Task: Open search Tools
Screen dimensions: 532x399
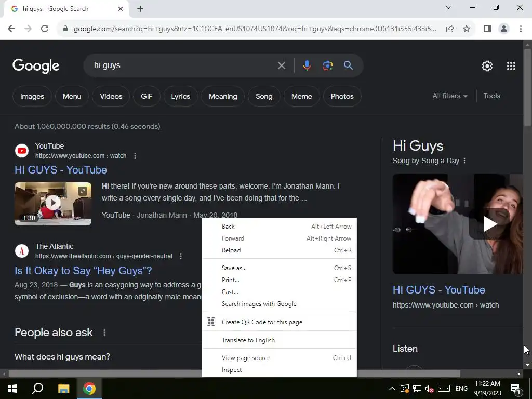Action: click(x=491, y=96)
